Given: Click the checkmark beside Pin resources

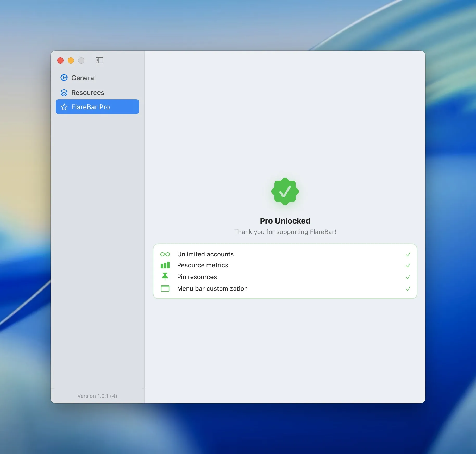Looking at the screenshot, I should tap(408, 277).
